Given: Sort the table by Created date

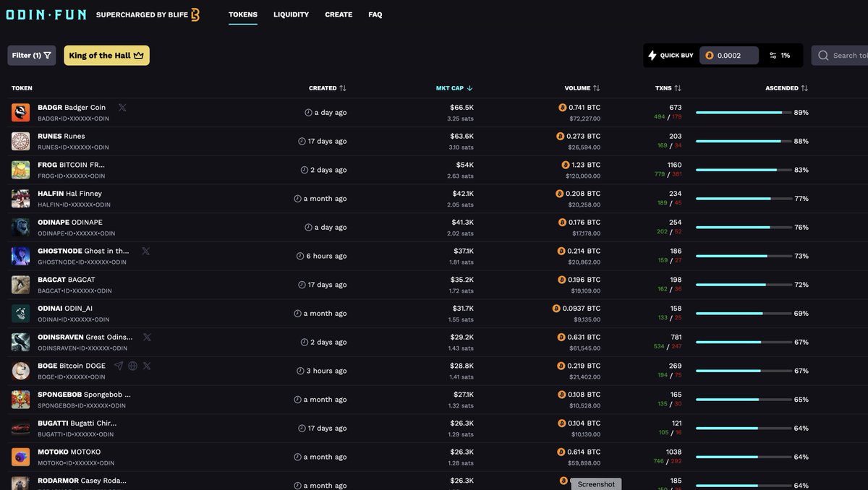Looking at the screenshot, I should 328,88.
